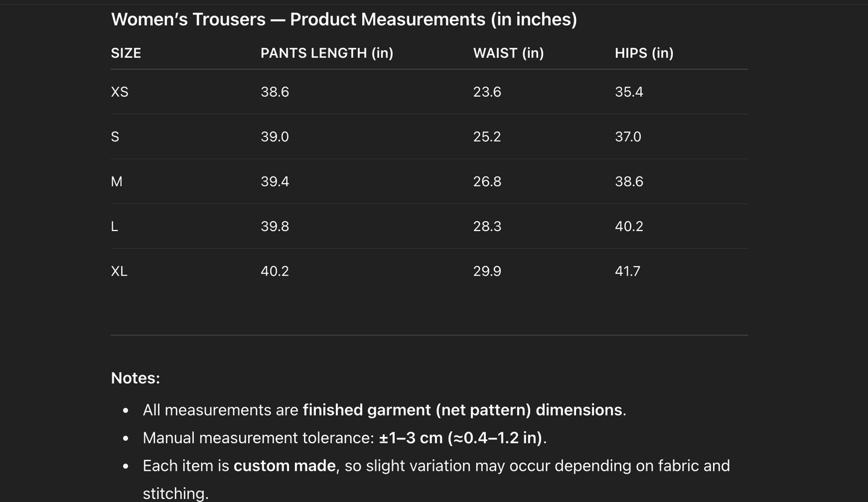Click the HIPS (in) column header

(644, 53)
